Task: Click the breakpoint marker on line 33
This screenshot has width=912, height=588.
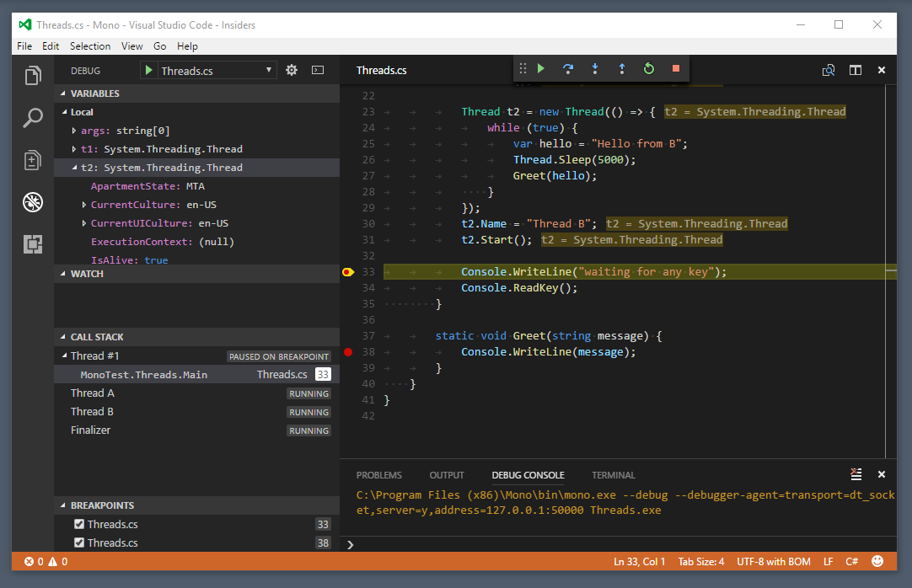Action: point(348,272)
